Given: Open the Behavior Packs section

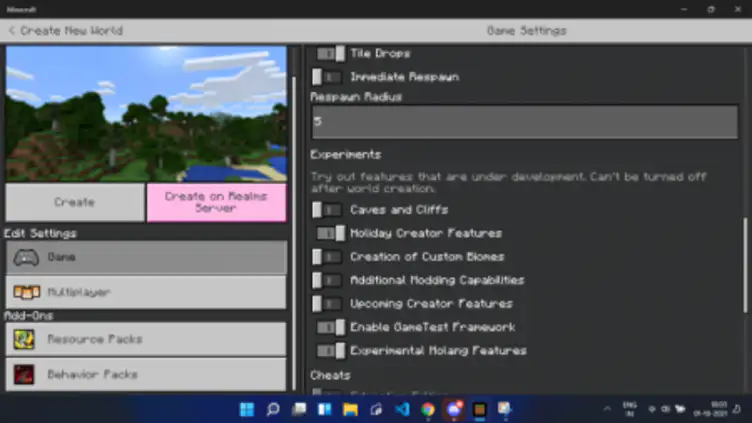Looking at the screenshot, I should (x=146, y=375).
